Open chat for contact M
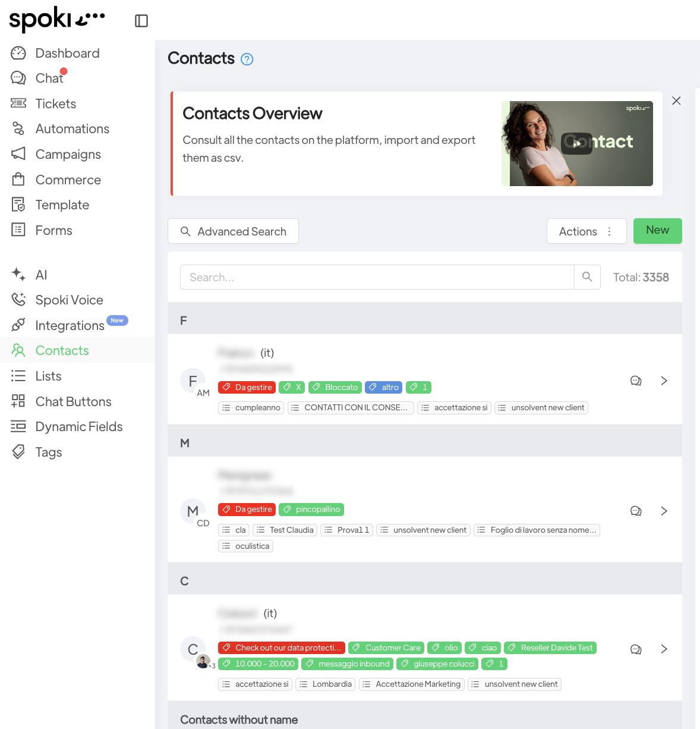 tap(636, 511)
